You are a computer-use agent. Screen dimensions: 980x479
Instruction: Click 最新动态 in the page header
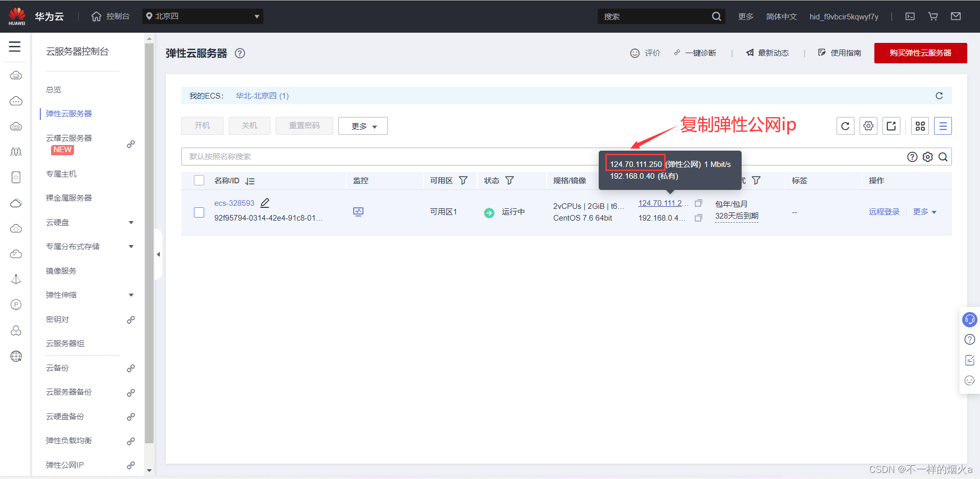768,53
